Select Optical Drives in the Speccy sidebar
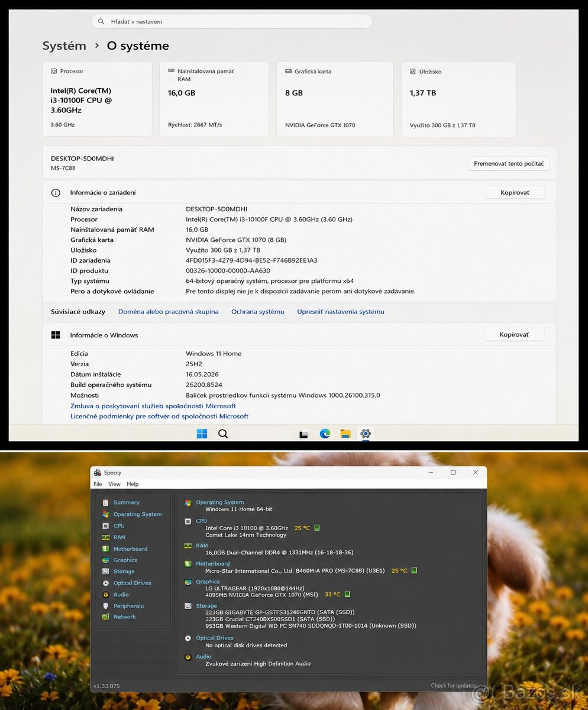The image size is (588, 710). point(132,583)
